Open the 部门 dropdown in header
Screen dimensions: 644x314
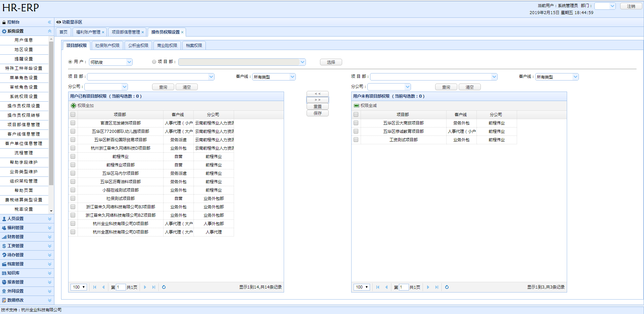[612, 6]
